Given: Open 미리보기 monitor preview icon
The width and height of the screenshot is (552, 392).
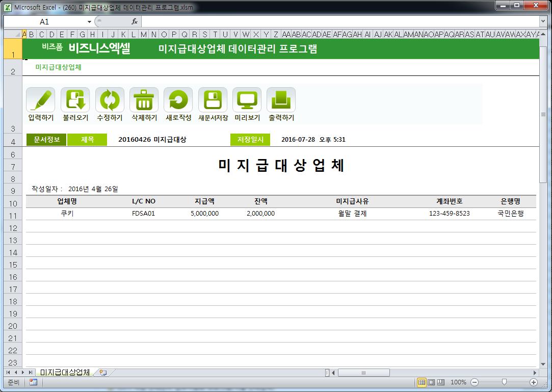Looking at the screenshot, I should 247,100.
